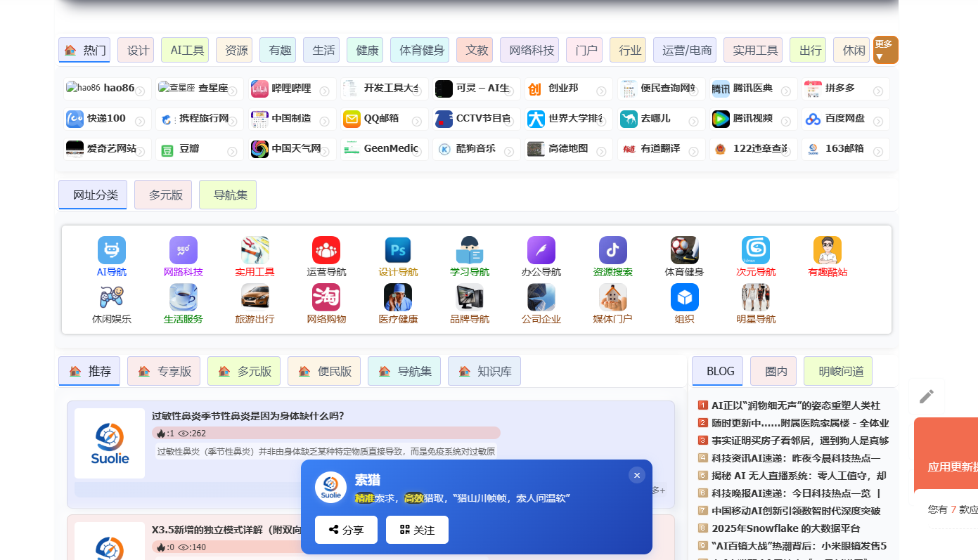Image resolution: width=978 pixels, height=560 pixels.
Task: Open the AI导航 category icon
Action: tap(112, 250)
